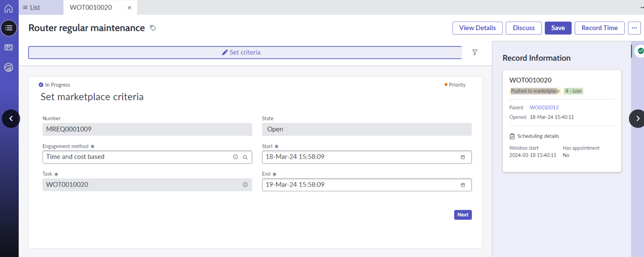
Task: Search engagement method with magnifier icon
Action: pos(245,157)
